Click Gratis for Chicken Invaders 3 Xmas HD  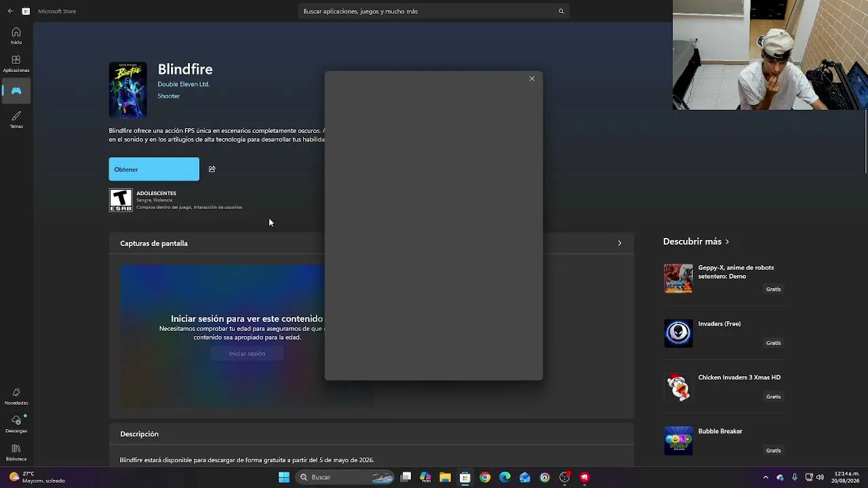(x=773, y=396)
